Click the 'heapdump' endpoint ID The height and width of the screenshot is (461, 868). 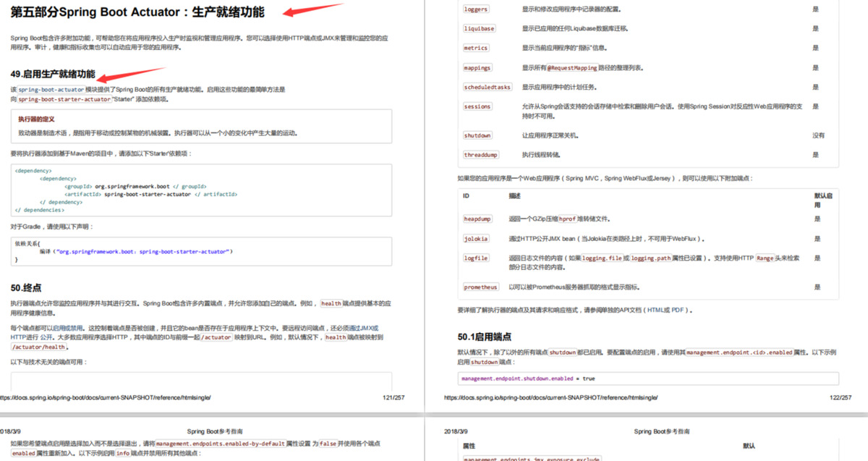(x=477, y=219)
